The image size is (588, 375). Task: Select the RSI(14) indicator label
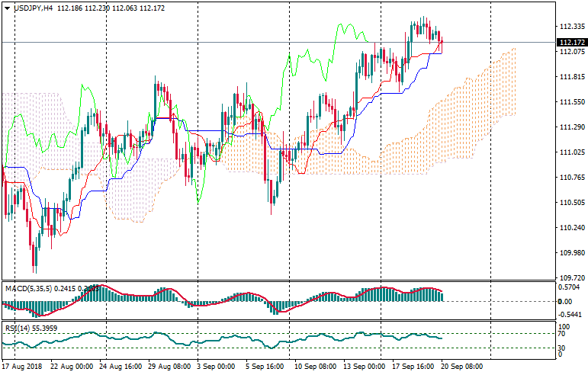18,329
